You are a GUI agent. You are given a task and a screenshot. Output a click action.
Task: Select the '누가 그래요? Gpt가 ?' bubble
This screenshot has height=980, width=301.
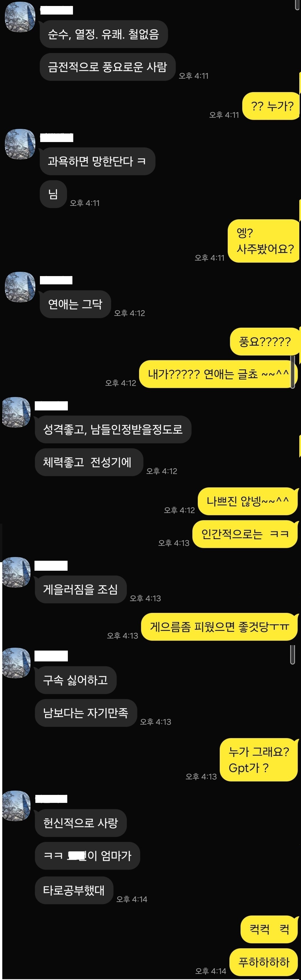259,760
